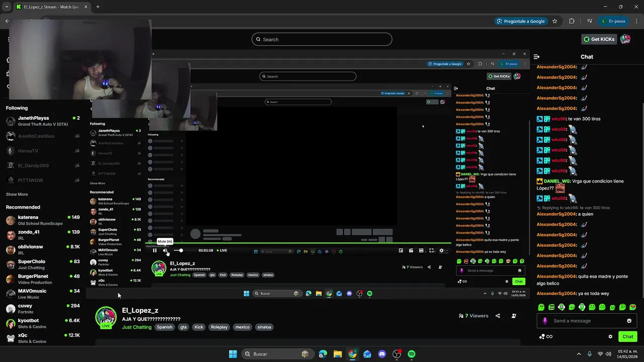Viewport: 644px width, 362px height.
Task: Open Chrome media controls icon
Action: [x=589, y=21]
